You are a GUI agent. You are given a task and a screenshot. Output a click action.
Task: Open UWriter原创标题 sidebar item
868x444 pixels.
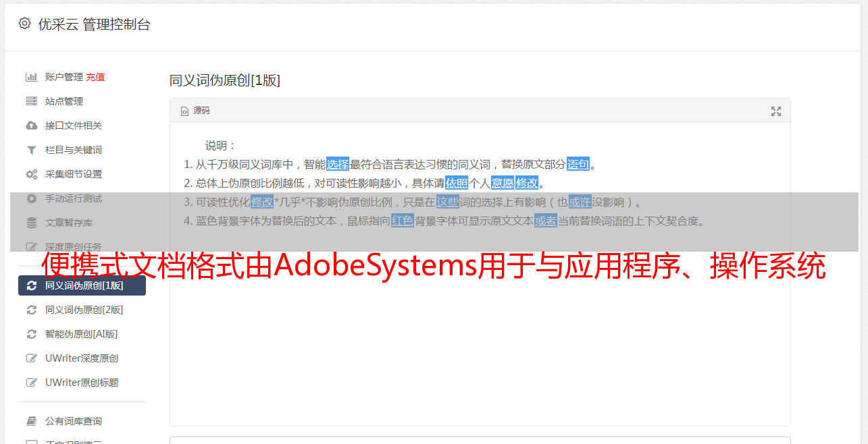pos(82,383)
